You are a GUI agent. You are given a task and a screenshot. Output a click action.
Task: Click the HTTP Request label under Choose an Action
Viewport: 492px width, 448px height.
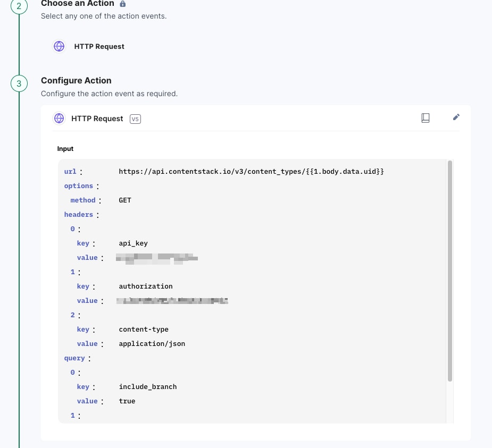(x=99, y=46)
